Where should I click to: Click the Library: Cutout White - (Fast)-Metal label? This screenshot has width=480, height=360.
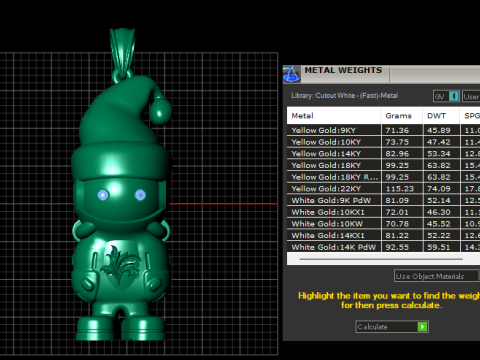(345, 96)
